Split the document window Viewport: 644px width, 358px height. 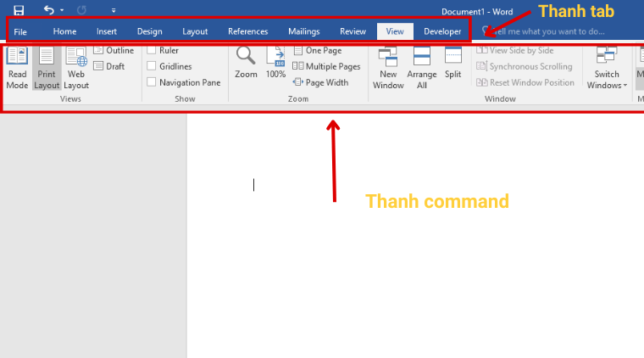453,63
